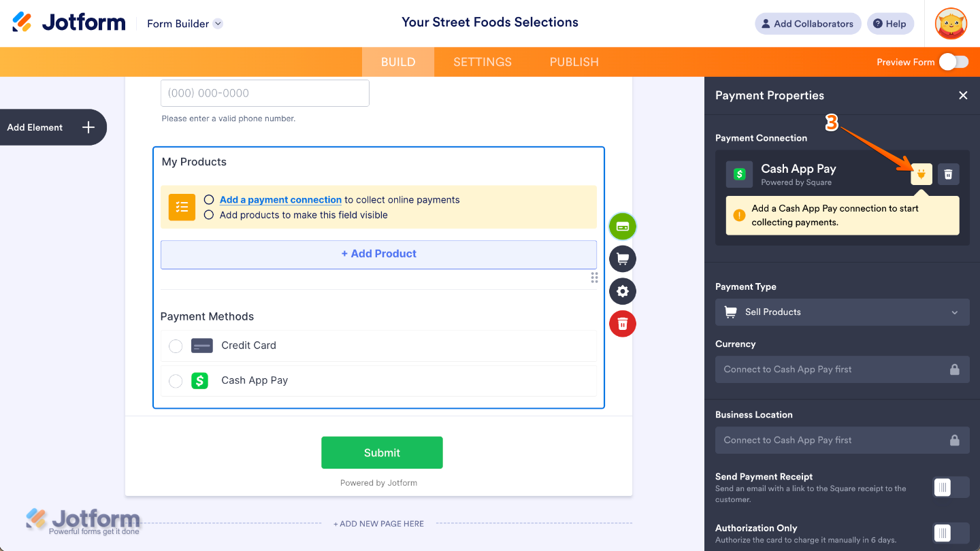Click the Add Product button
This screenshot has height=551, width=980.
coord(378,254)
